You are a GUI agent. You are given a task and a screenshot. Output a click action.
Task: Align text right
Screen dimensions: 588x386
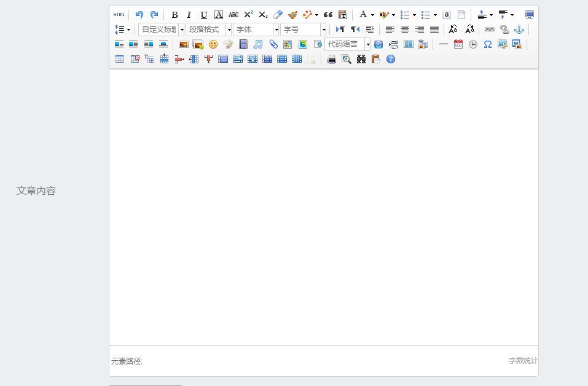point(420,30)
